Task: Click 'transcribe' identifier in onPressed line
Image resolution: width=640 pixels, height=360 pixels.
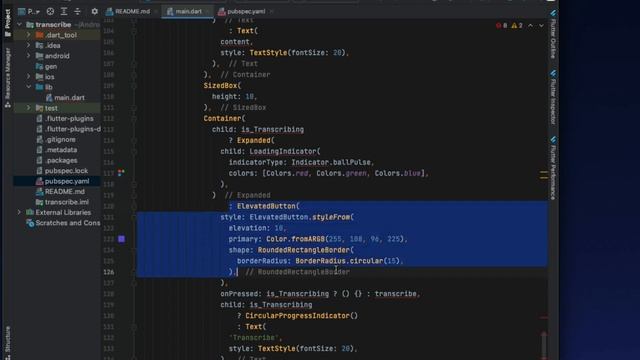Action: tap(395, 294)
